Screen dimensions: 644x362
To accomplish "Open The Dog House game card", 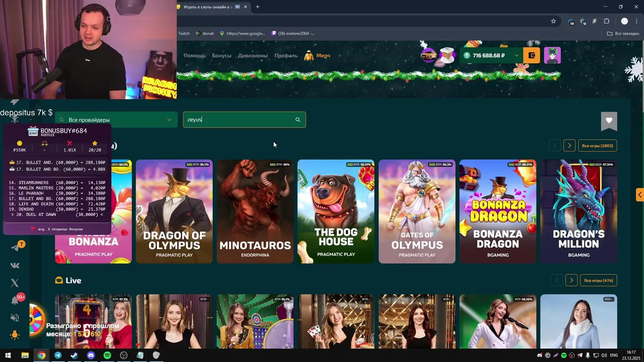I will pos(336,211).
